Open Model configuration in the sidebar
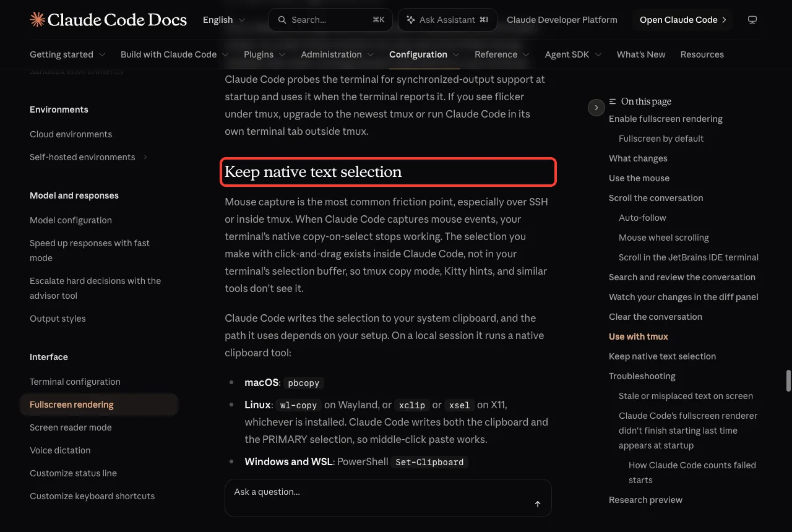 pos(71,220)
